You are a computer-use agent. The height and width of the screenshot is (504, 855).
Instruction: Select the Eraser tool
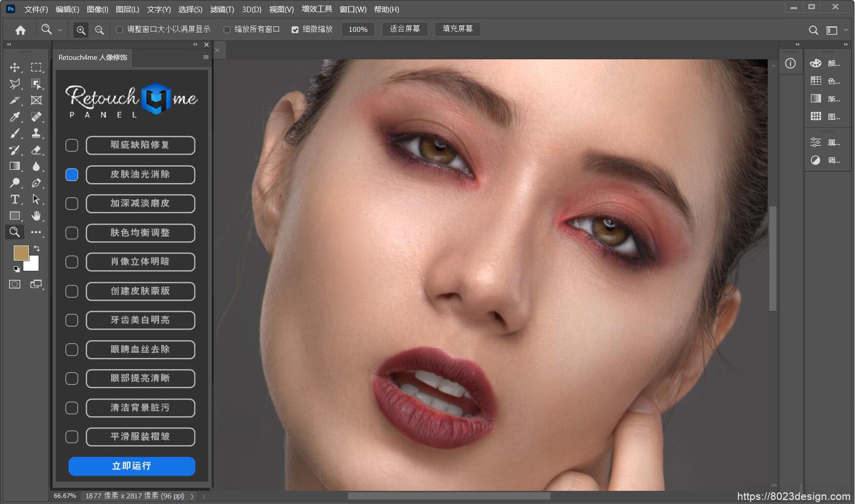[36, 150]
